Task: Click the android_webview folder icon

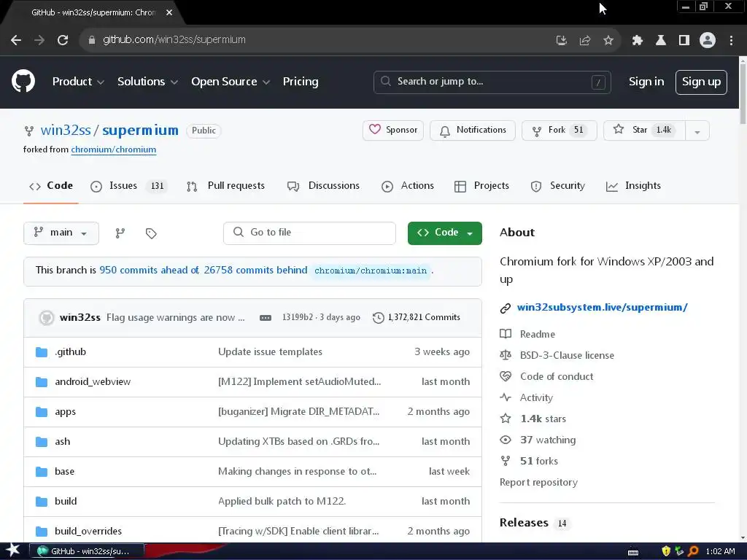Action: (x=42, y=382)
